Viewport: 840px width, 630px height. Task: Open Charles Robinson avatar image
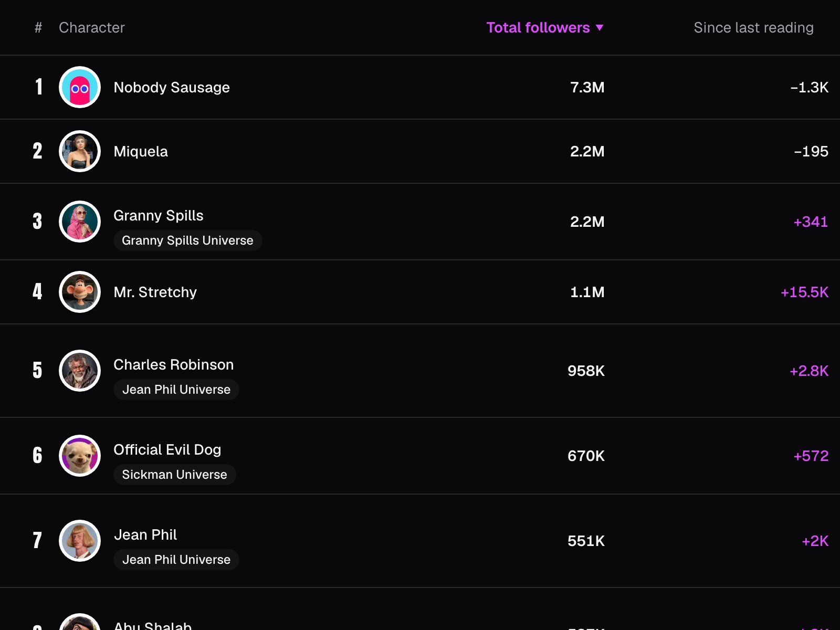tap(80, 371)
